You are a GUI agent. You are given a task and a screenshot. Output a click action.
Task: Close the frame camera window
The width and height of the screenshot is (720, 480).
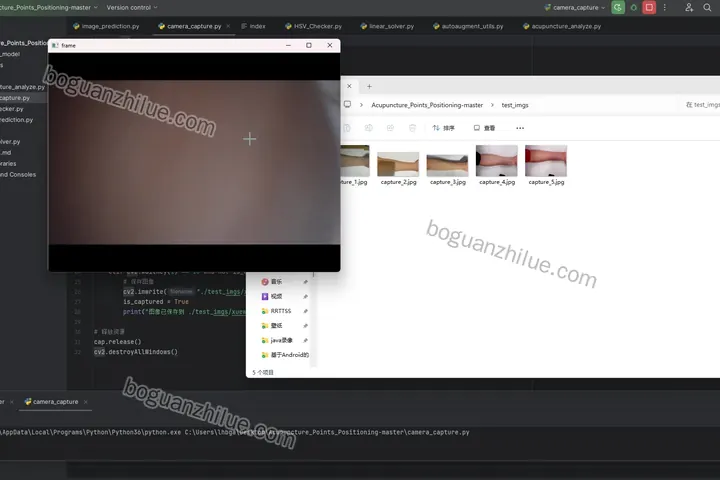[x=330, y=45]
